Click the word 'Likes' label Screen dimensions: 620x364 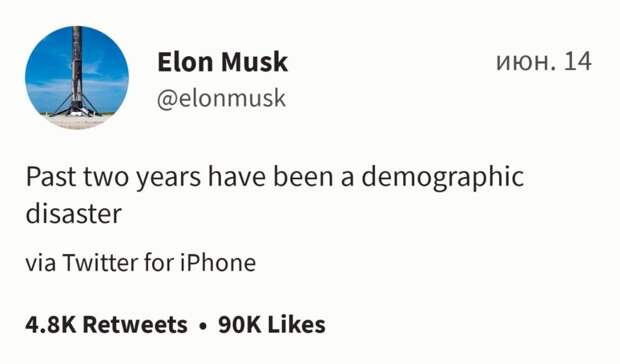[297, 325]
